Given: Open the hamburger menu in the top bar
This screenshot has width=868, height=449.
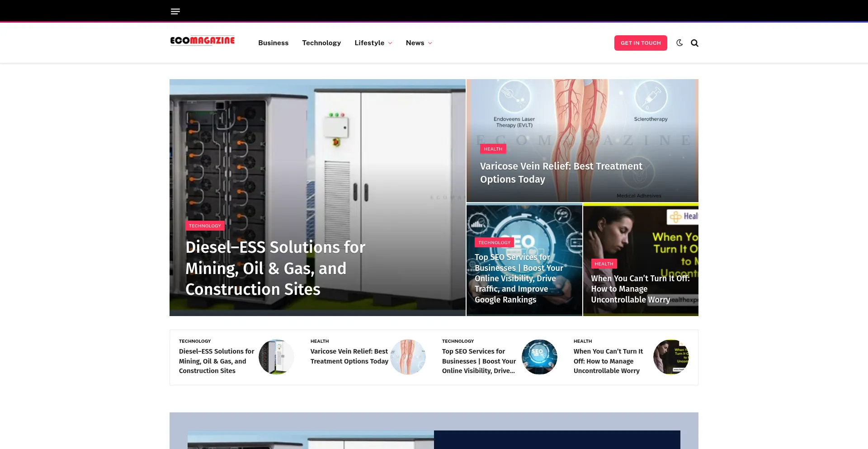Looking at the screenshot, I should tap(175, 11).
